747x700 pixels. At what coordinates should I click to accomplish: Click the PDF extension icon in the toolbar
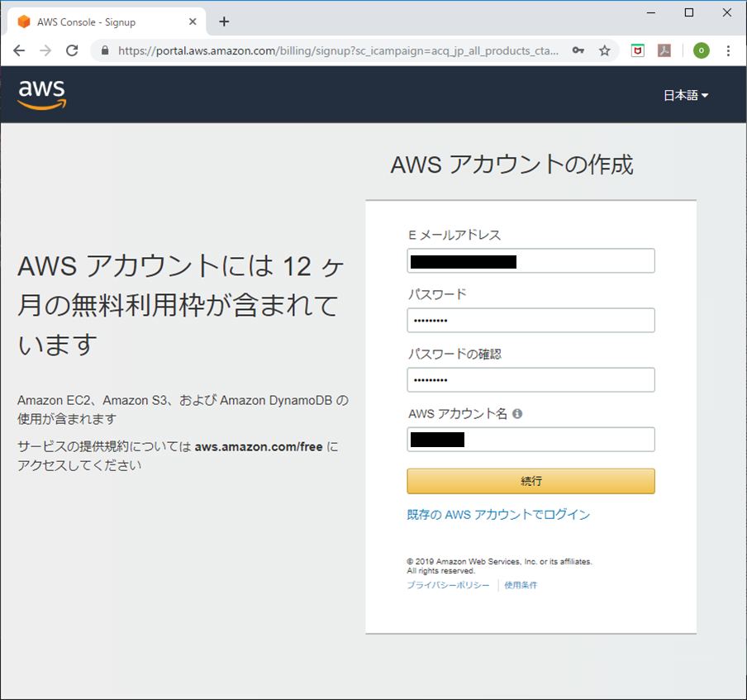tap(664, 50)
